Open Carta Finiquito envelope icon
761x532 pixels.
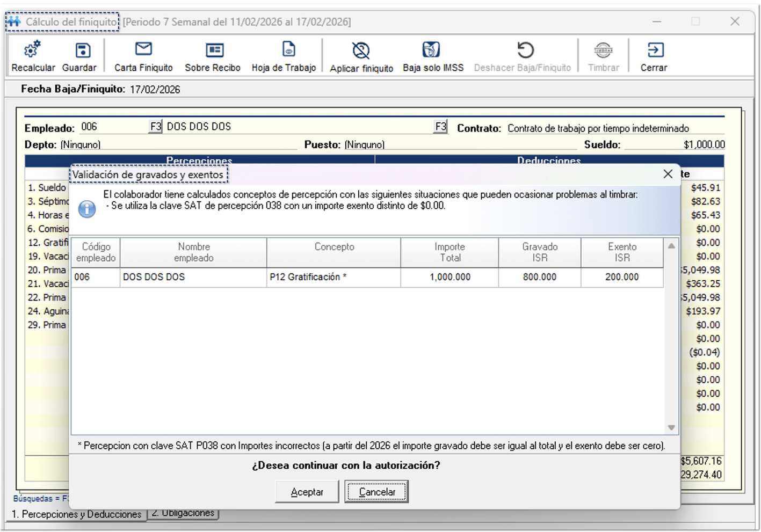143,49
